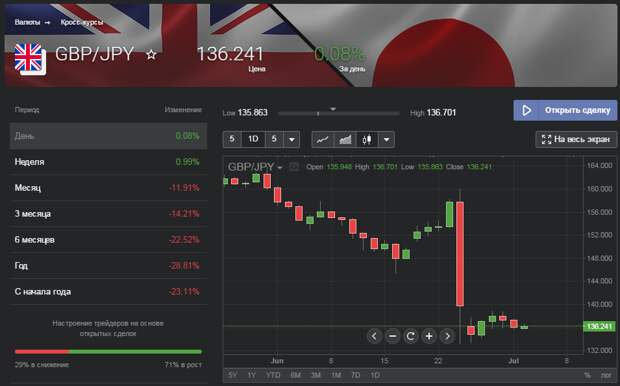Select the 3M range at chart bottom
Image resolution: width=620 pixels, height=386 pixels.
pyautogui.click(x=316, y=375)
